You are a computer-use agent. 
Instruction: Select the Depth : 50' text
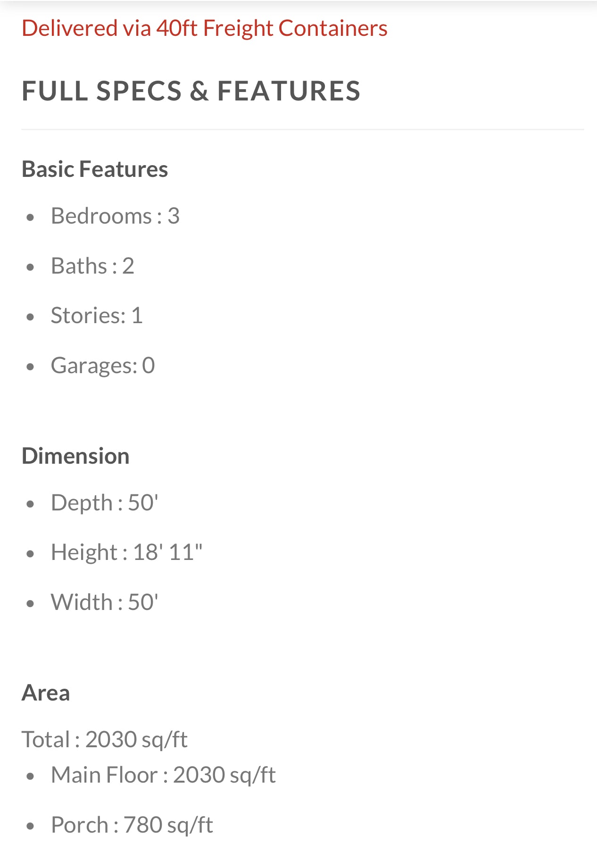pyautogui.click(x=104, y=503)
